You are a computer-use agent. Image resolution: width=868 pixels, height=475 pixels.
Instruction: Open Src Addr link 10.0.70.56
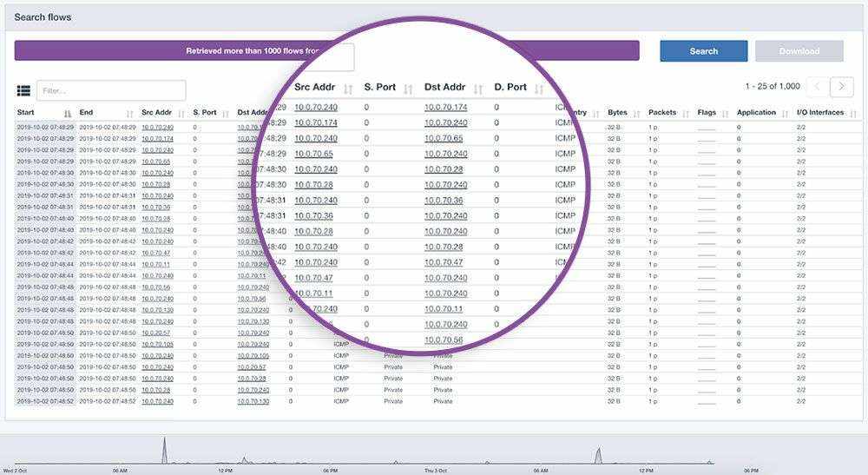[155, 287]
